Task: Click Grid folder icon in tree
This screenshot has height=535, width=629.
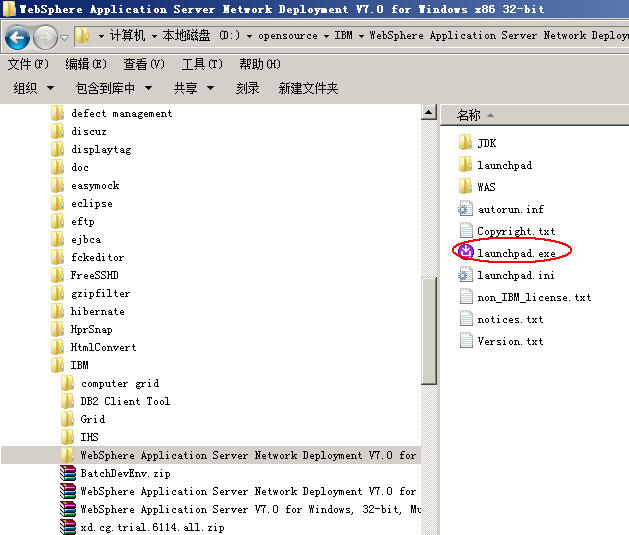Action: point(67,419)
